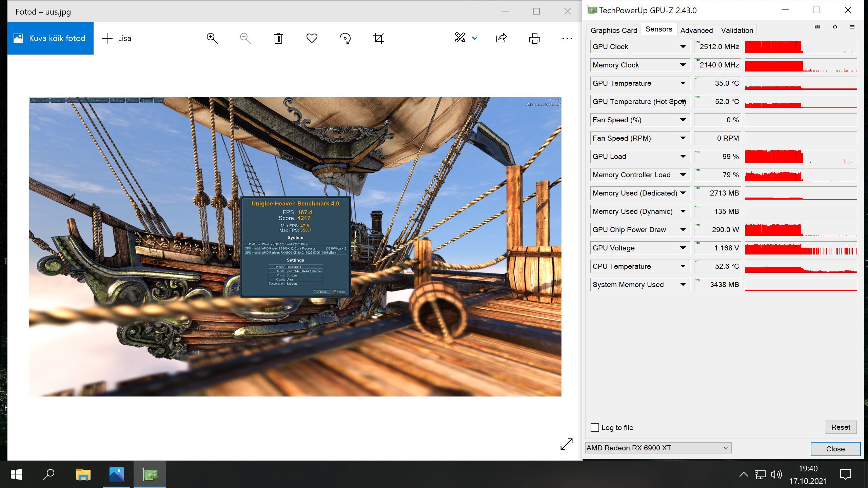Open the volume control tray icon

click(x=776, y=474)
